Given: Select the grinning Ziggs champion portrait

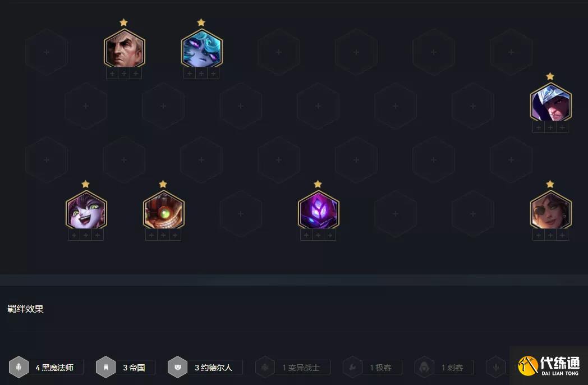Looking at the screenshot, I should click(x=163, y=210).
